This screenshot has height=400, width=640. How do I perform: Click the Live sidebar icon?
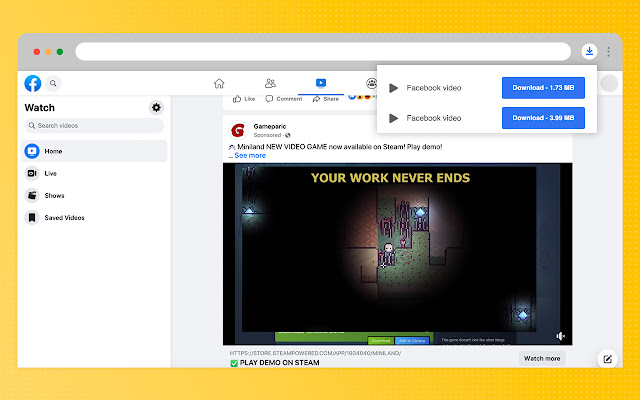tap(32, 173)
